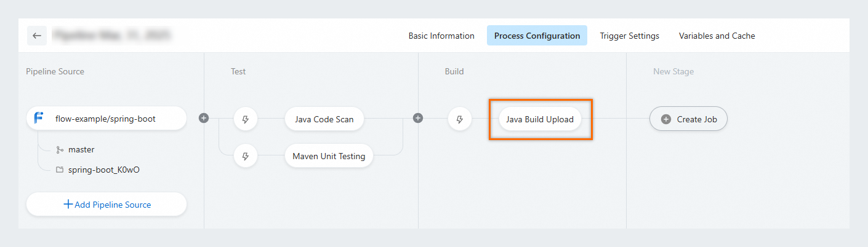Go to the Trigger Settings tab
The height and width of the screenshot is (247, 868).
click(x=629, y=36)
